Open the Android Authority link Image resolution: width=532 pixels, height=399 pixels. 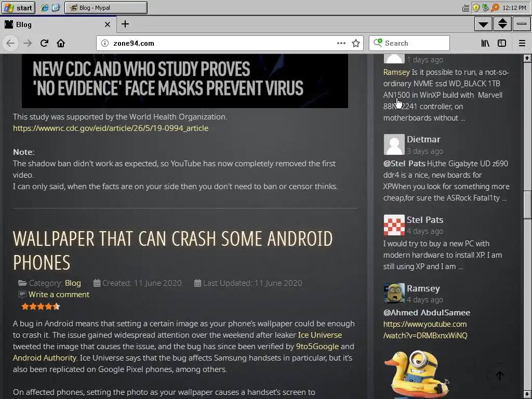click(45, 358)
